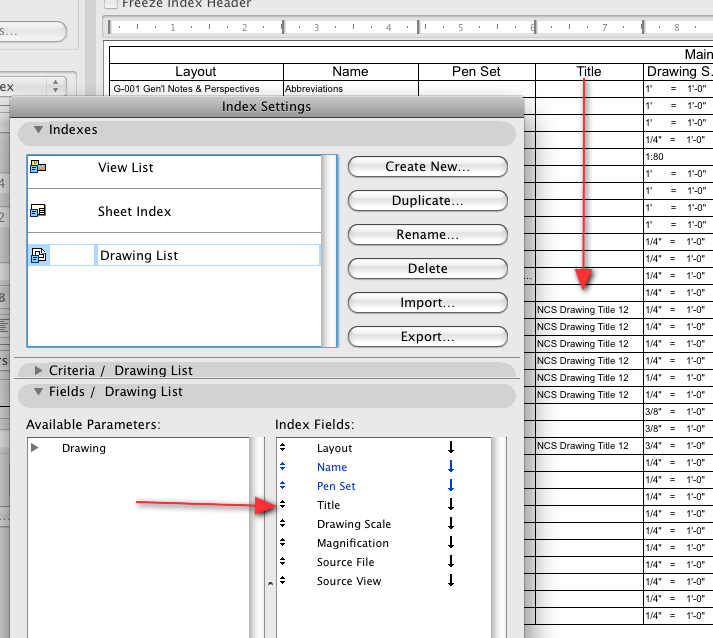Click the Sheet Index icon
713x638 pixels.
coord(38,211)
